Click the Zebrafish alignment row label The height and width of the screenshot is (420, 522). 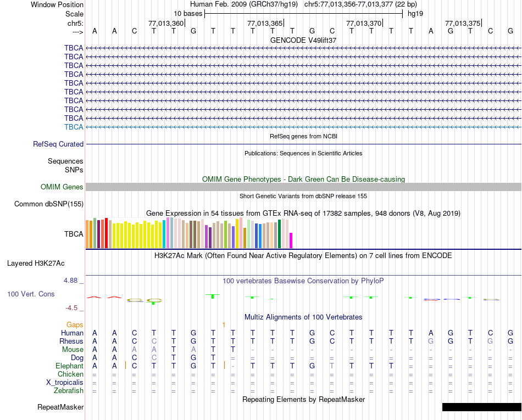click(69, 391)
